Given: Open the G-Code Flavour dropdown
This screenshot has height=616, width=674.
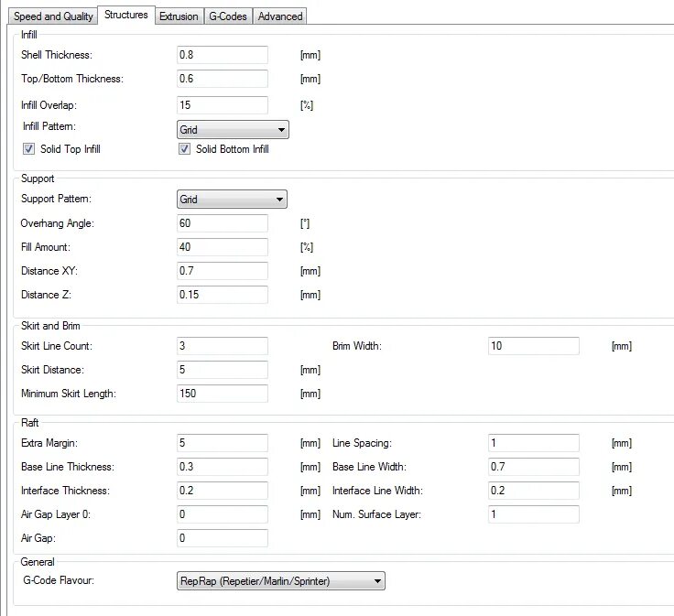Looking at the screenshot, I should tap(280, 580).
